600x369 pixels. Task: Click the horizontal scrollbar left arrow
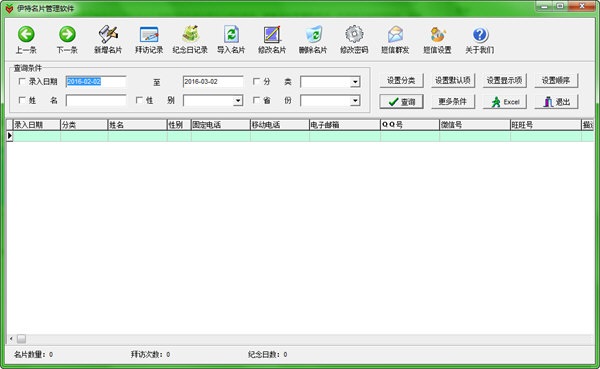coord(11,339)
